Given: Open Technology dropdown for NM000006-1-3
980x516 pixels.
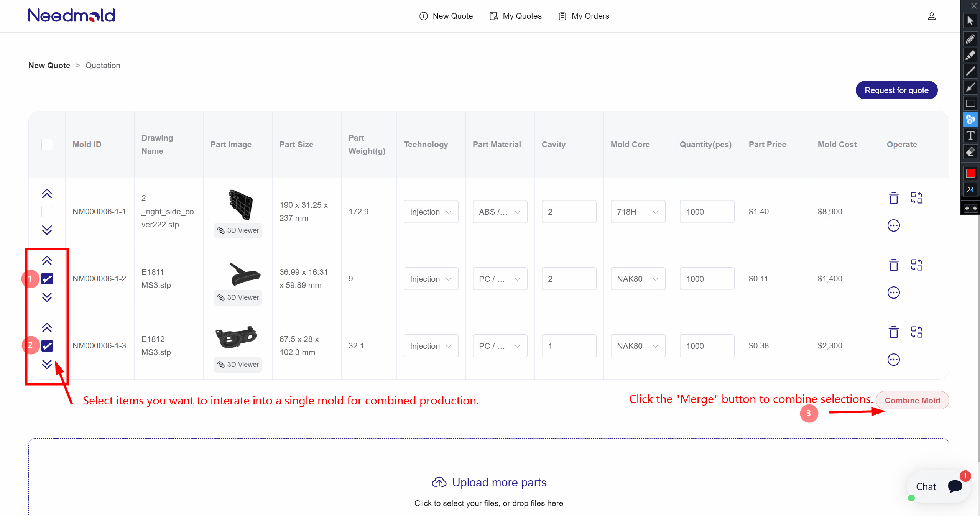Looking at the screenshot, I should tap(431, 346).
